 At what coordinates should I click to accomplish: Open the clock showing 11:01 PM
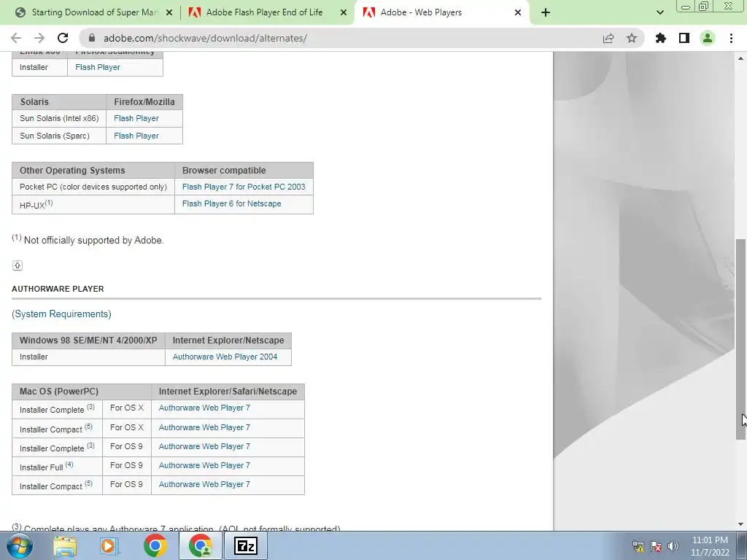[710, 546]
